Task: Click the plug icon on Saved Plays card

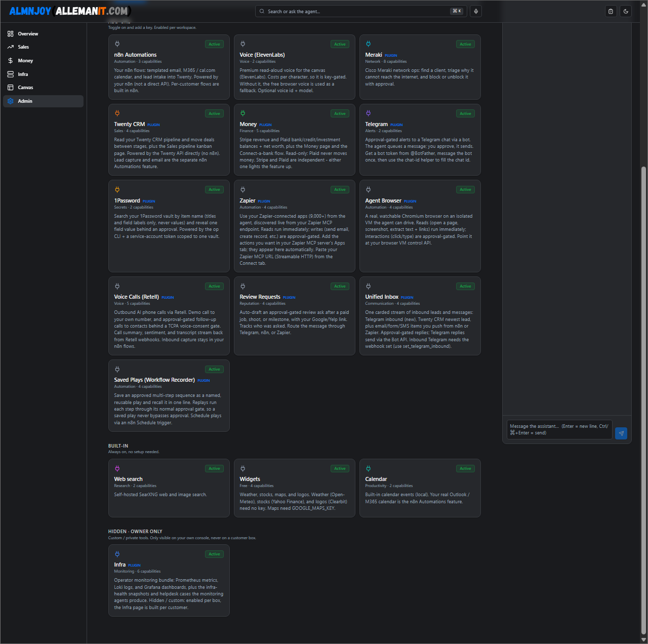Action: click(117, 369)
